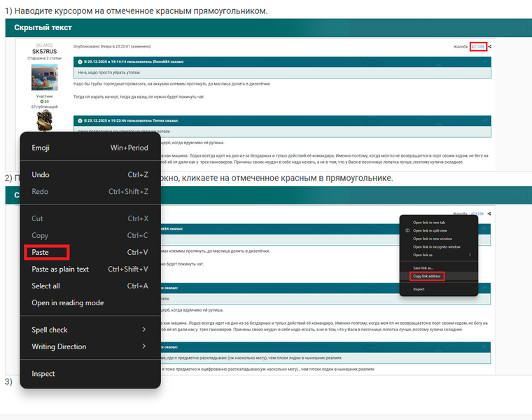Click the #21256 post link in the first screenshot
532x420 pixels.
[x=477, y=47]
